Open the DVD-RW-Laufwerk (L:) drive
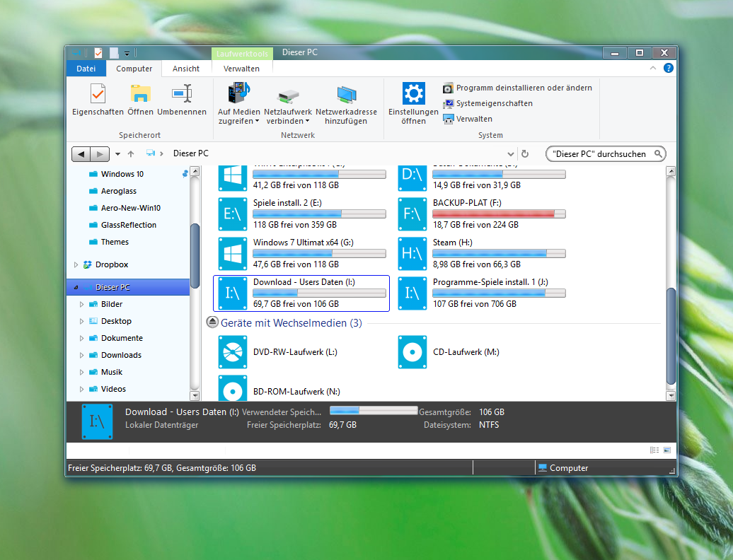 click(233, 352)
